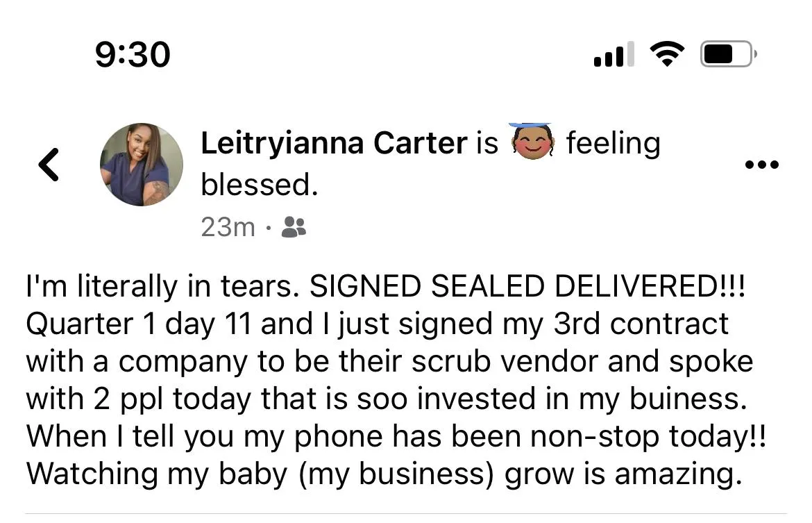Tap the "SIGNED SEALED DELIVERED!!!" text
Viewport: 812px width, 523px height.
coord(527,288)
